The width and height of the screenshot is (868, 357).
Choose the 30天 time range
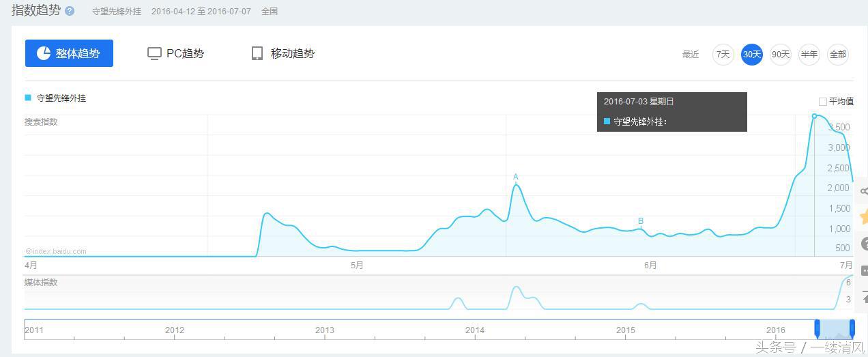(x=751, y=55)
